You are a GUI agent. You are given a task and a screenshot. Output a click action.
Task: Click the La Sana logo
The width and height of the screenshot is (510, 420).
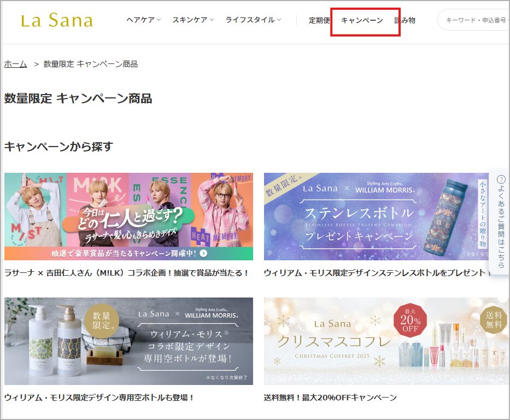coord(57,20)
